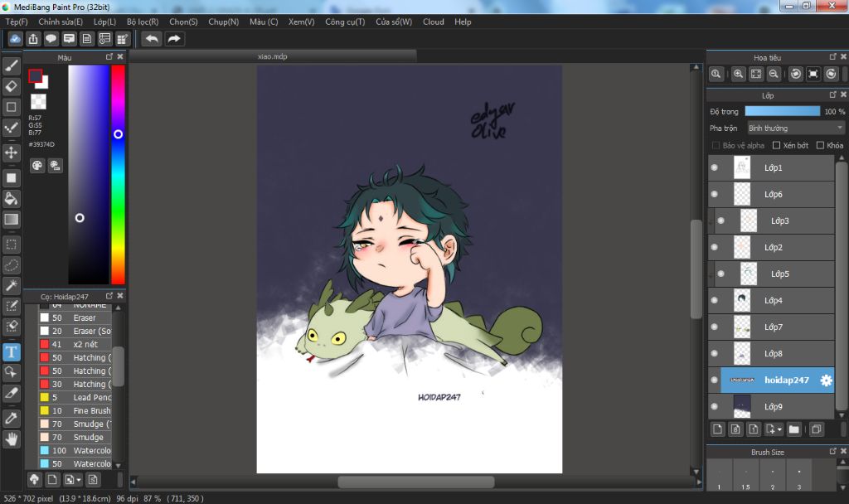Click the export/share toolbar icon

pyautogui.click(x=33, y=39)
